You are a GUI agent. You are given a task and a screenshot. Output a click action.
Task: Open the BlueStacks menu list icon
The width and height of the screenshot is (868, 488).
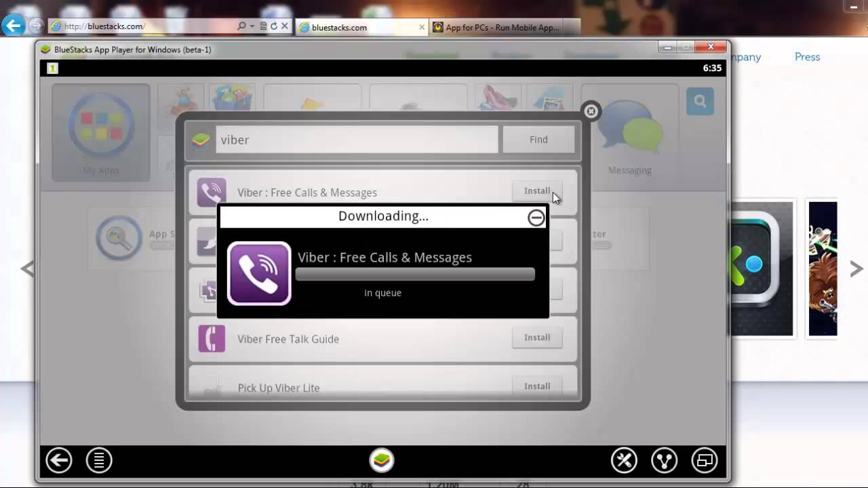99,461
